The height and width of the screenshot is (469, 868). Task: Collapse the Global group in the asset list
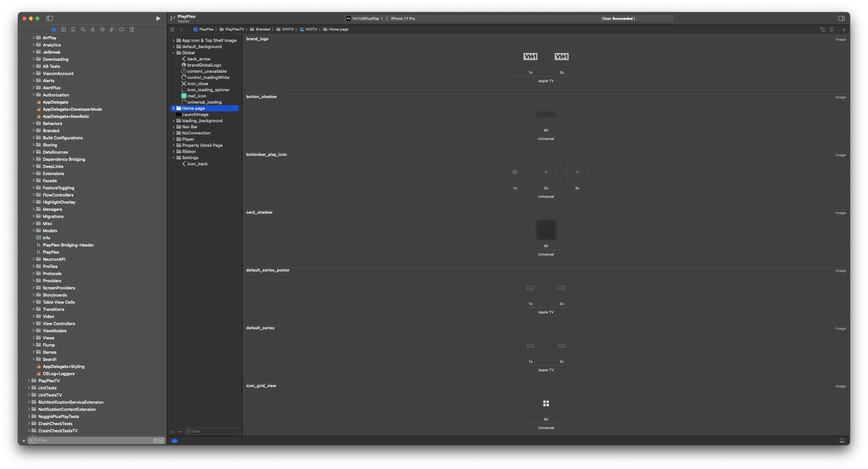(173, 53)
